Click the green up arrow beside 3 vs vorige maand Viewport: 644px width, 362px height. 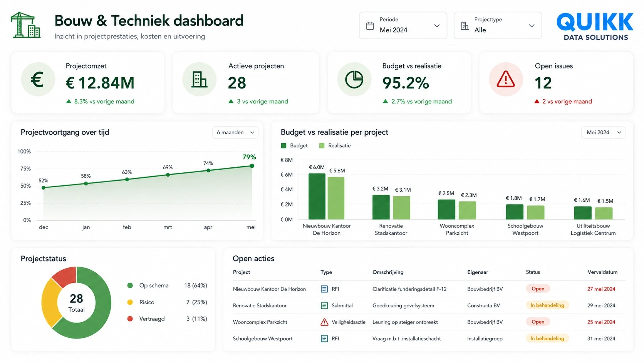[231, 101]
